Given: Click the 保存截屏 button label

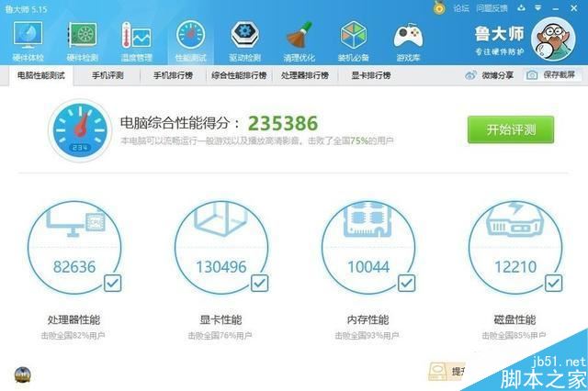Looking at the screenshot, I should [560, 75].
